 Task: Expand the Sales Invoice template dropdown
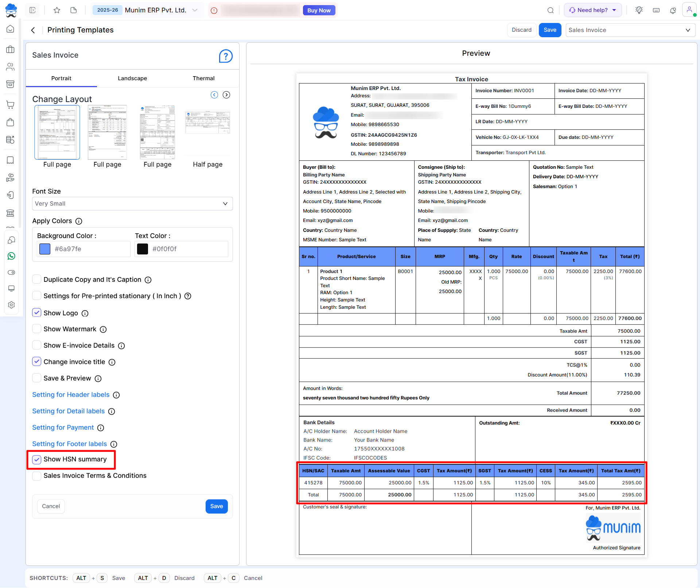click(630, 30)
